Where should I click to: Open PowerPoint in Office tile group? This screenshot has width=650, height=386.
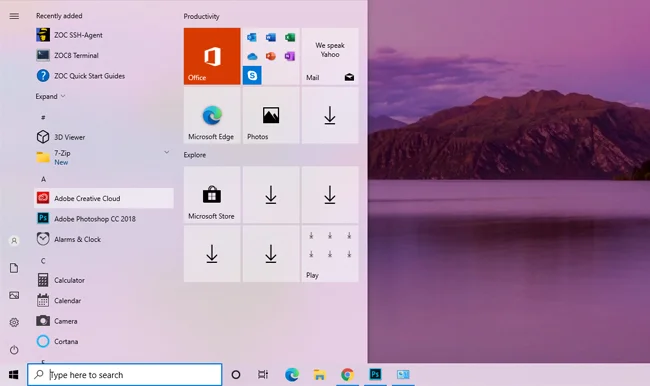271,56
